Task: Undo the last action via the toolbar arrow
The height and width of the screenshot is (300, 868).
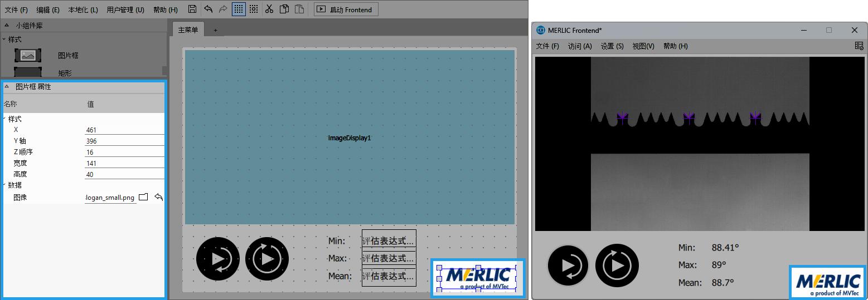Action: coord(208,9)
